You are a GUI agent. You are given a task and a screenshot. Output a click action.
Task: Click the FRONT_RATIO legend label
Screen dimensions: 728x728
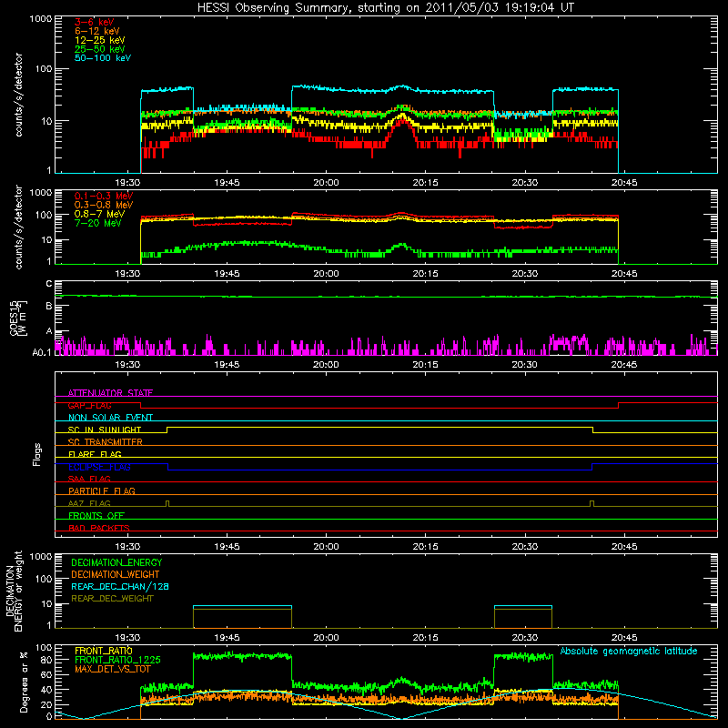(x=104, y=651)
